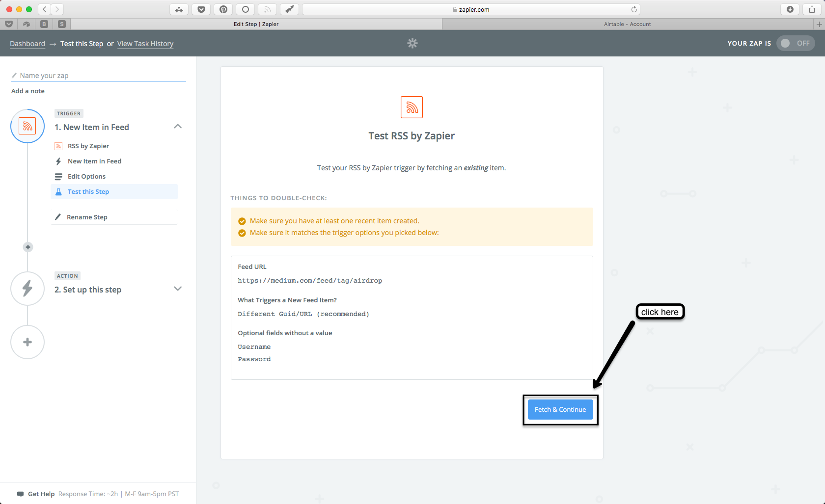
Task: Click the Name your zap field
Action: point(99,76)
